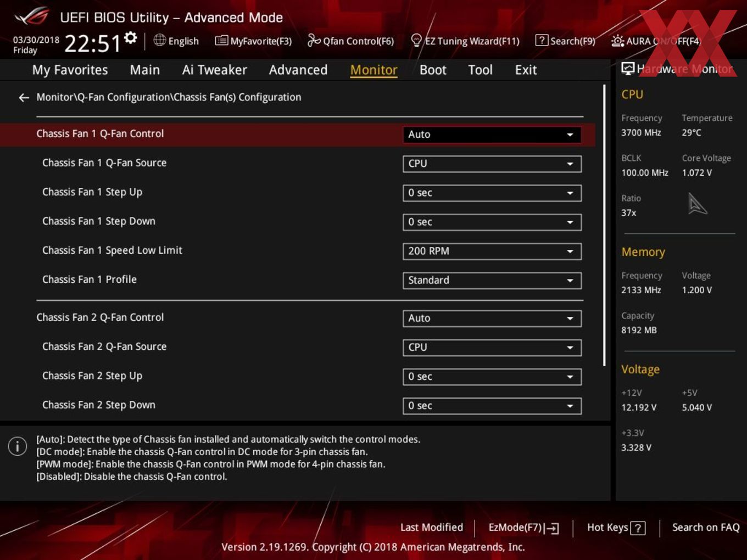Open Chassis Fan 2 Q-Fan Control dropdown

(492, 318)
